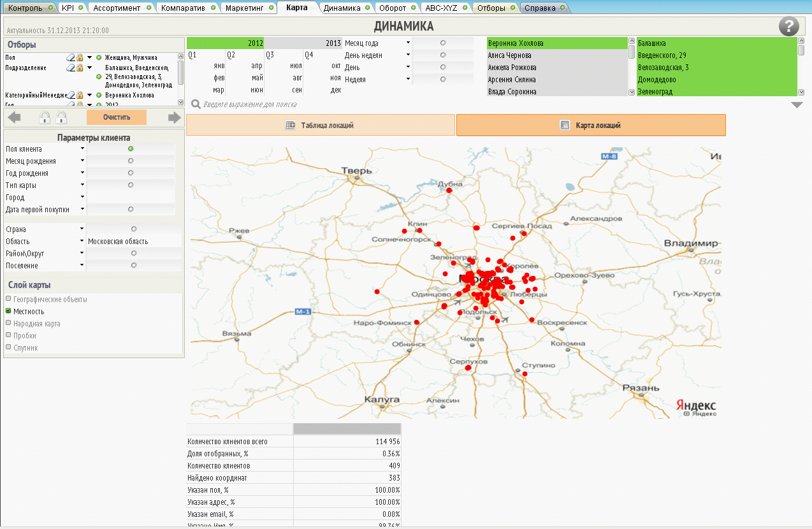Go back with the left arrow icon
The width and height of the screenshot is (812, 529).
14,117
